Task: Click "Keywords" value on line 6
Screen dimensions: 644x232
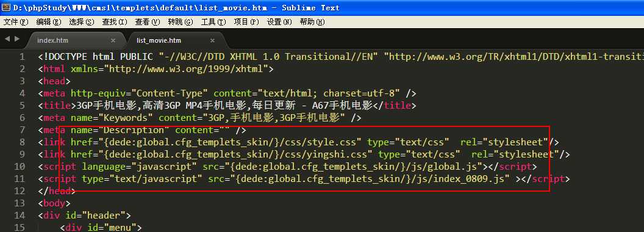Action: [x=125, y=118]
